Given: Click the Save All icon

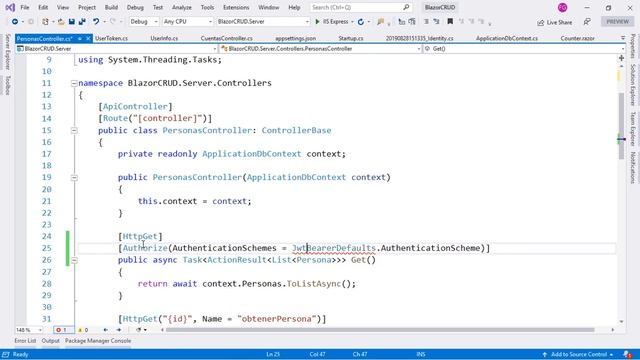Looking at the screenshot, I should pyautogui.click(x=82, y=22).
